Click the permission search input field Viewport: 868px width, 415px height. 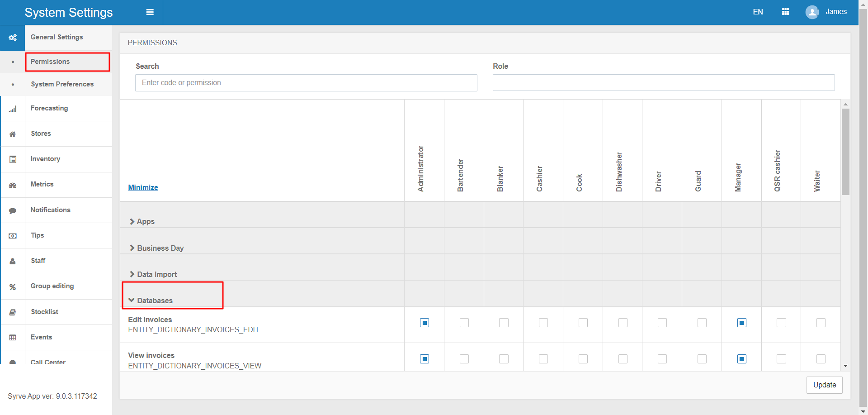306,83
